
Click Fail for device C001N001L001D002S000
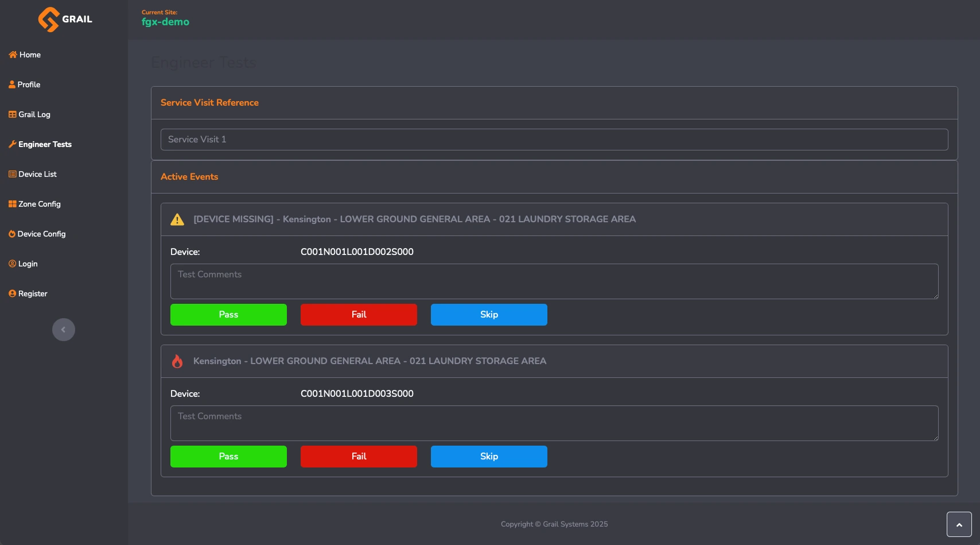pos(359,315)
